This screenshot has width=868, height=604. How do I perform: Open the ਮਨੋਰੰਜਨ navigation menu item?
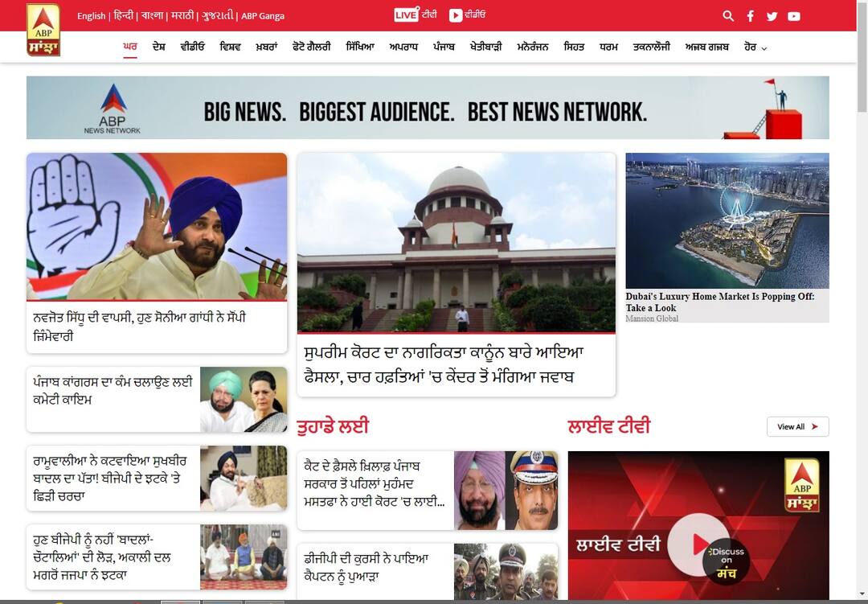point(532,47)
